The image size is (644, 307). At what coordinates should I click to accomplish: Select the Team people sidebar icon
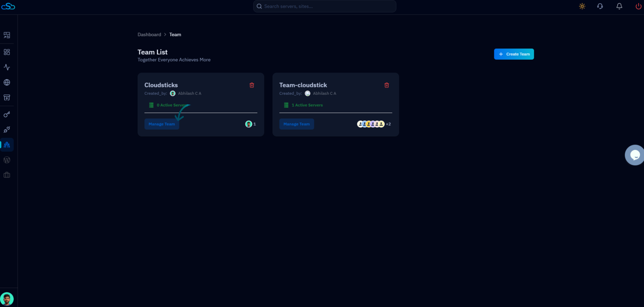click(x=7, y=145)
